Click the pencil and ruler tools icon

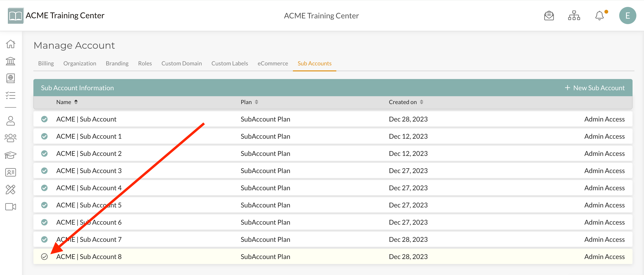click(10, 190)
